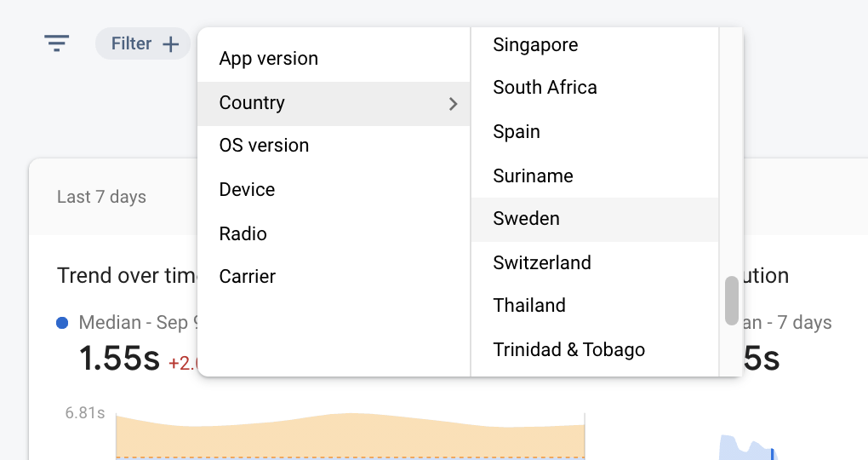Pick Sweden from country list
Screen dimensions: 868x460
595,219
